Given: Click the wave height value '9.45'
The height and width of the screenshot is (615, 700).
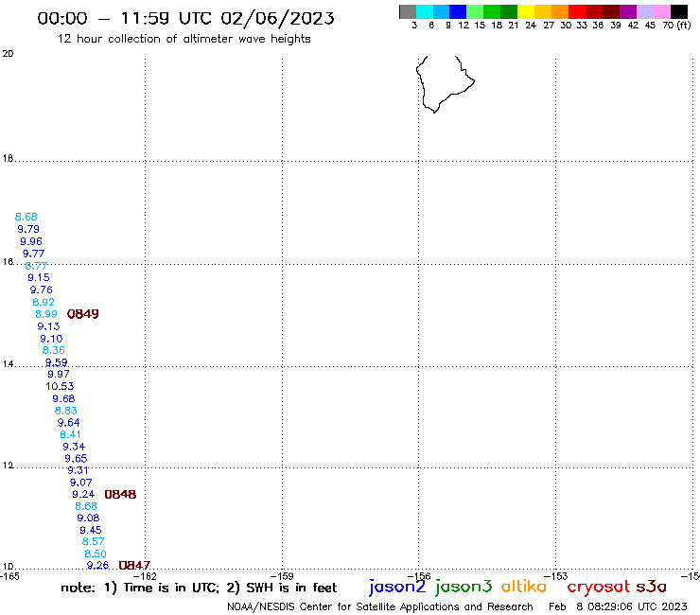Looking at the screenshot, I should click(x=91, y=530).
